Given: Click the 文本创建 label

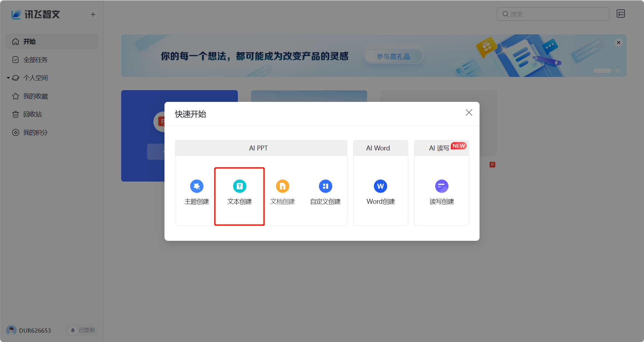Looking at the screenshot, I should [x=240, y=202].
